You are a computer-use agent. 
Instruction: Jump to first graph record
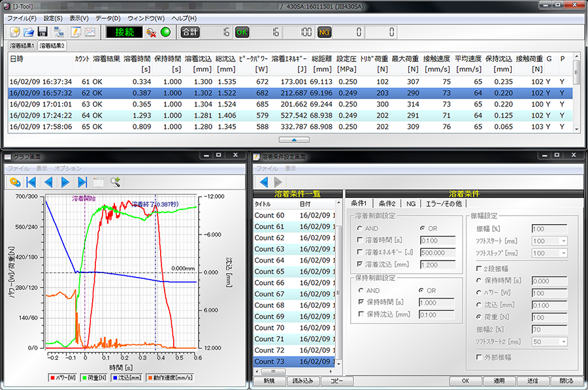[31, 182]
